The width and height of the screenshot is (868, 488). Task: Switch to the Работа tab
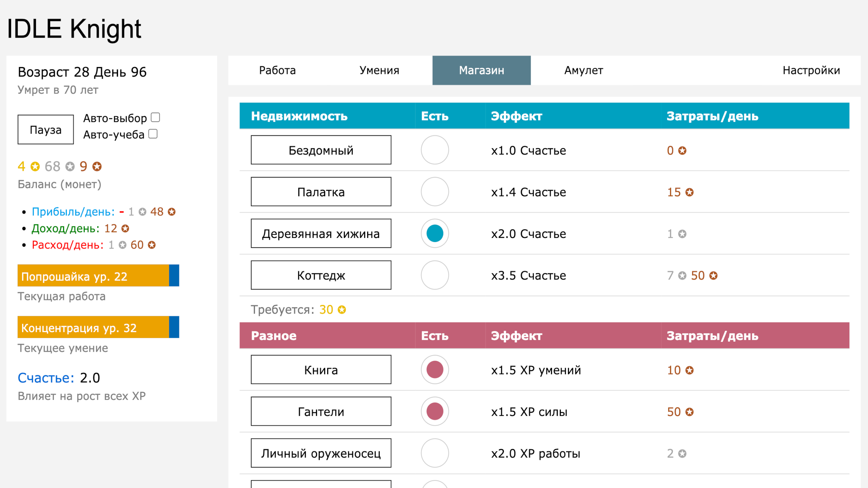pos(277,70)
